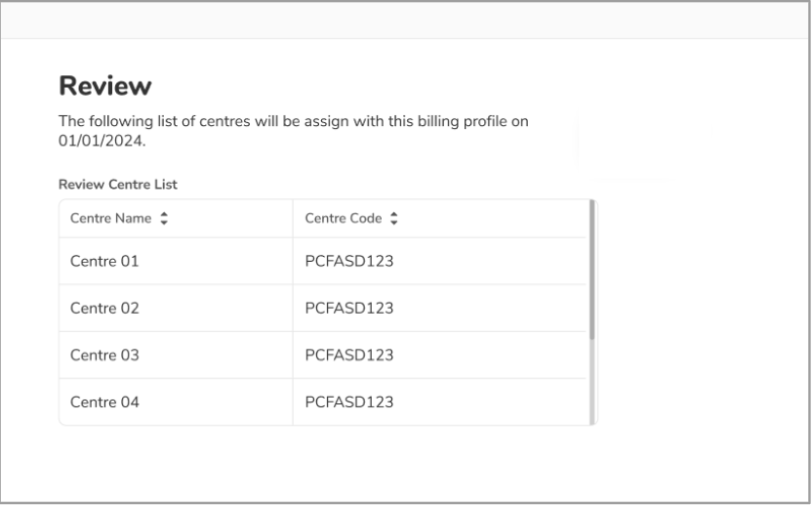The image size is (812, 506).
Task: Click the Centre Code column header text
Action: [x=345, y=219]
